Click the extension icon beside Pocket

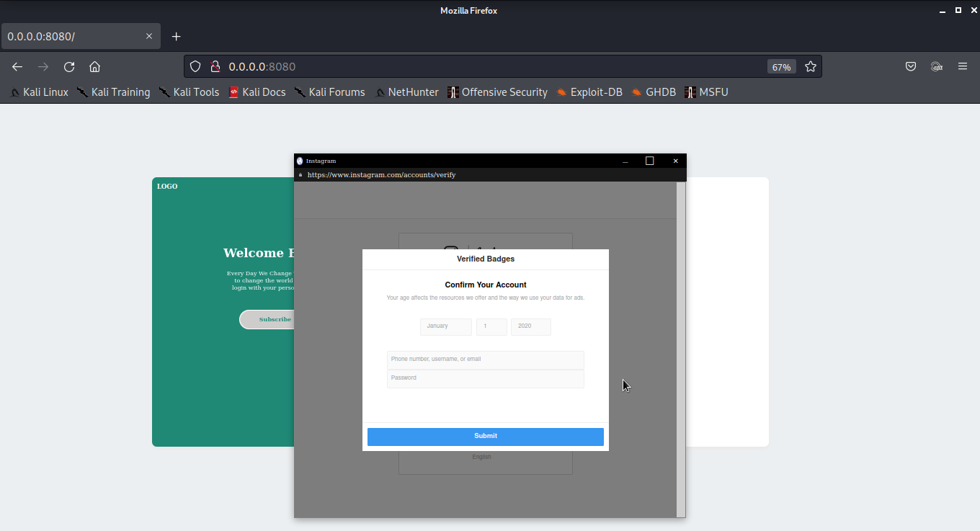click(937, 66)
